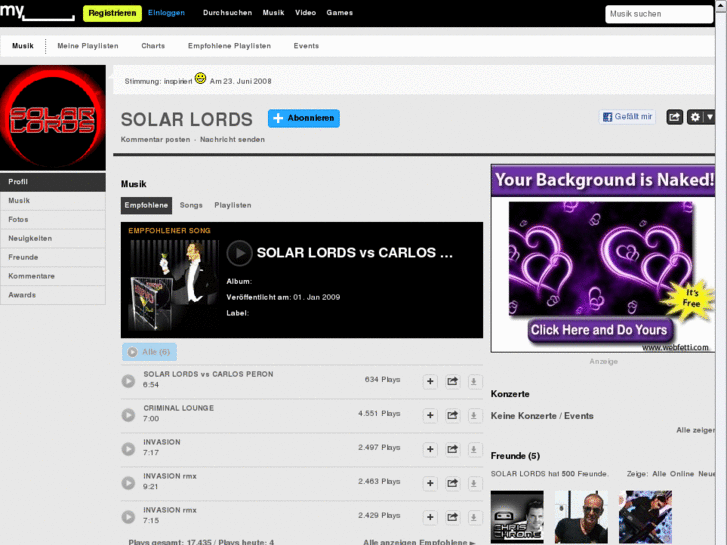The image size is (727, 545).
Task: Select the Empfohlene tab
Action: click(146, 205)
